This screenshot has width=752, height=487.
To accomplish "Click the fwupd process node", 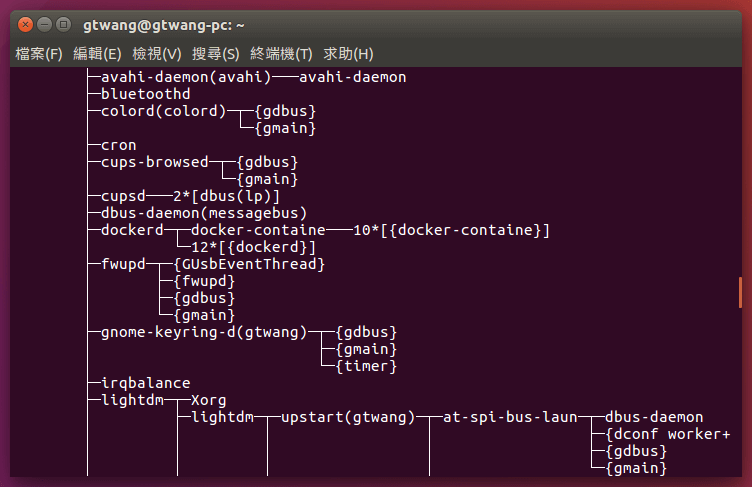I will pyautogui.click(x=123, y=264).
